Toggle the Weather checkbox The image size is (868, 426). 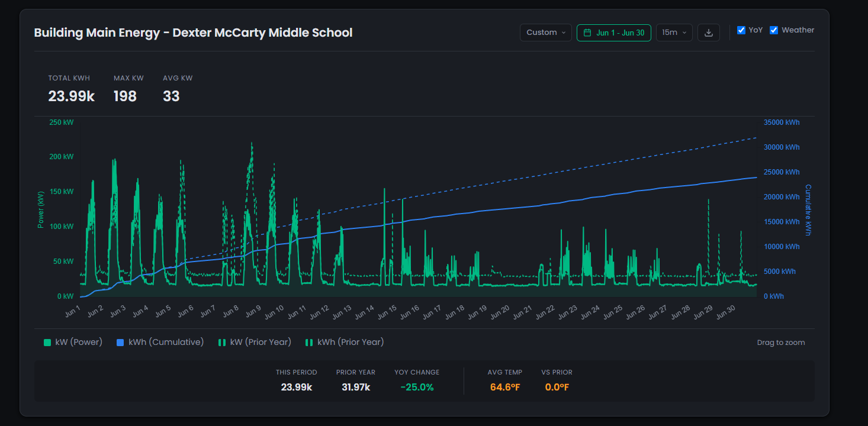[774, 30]
